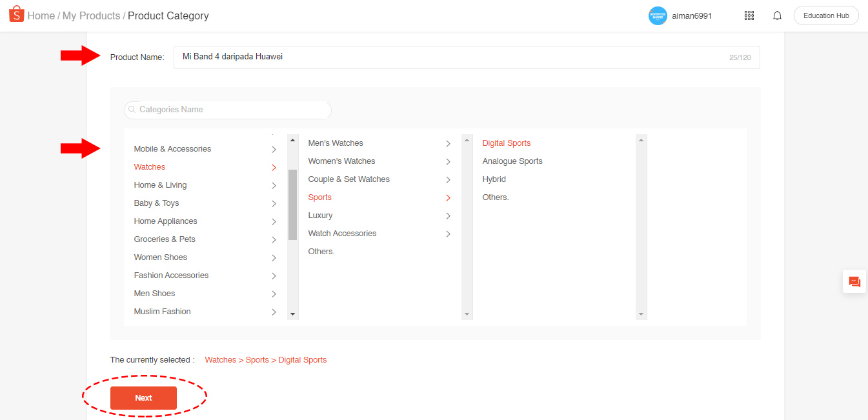Select Mobile & Accessories category
This screenshot has width=868, height=420.
tap(172, 149)
